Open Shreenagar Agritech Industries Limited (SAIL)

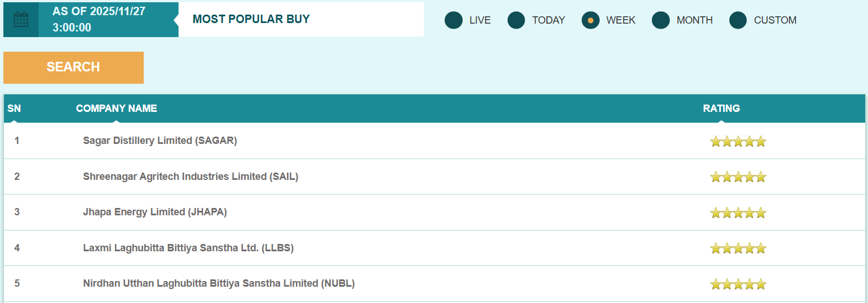coord(190,177)
